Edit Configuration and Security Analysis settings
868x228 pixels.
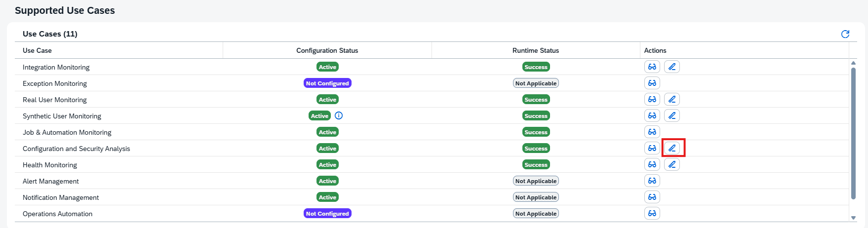[671, 148]
